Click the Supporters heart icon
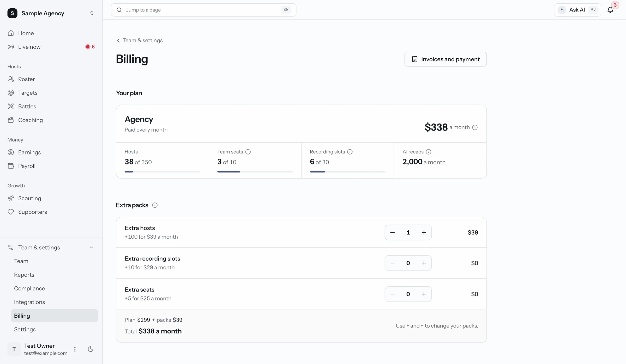 (x=11, y=212)
